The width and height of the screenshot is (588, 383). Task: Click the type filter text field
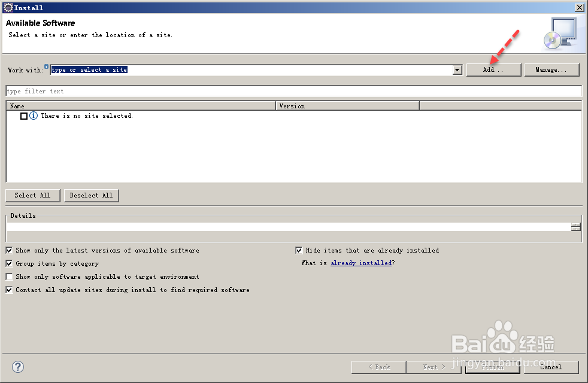294,91
